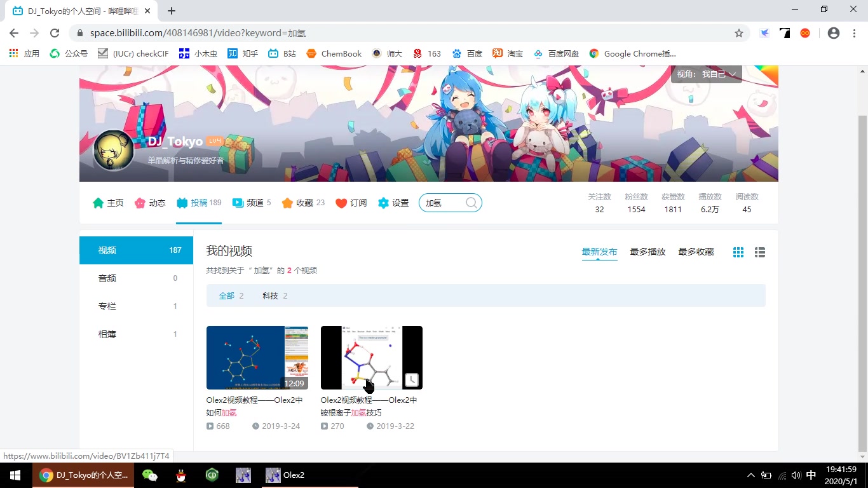Image resolution: width=868 pixels, height=488 pixels.
Task: Open the Windows Start menu
Action: point(16,475)
